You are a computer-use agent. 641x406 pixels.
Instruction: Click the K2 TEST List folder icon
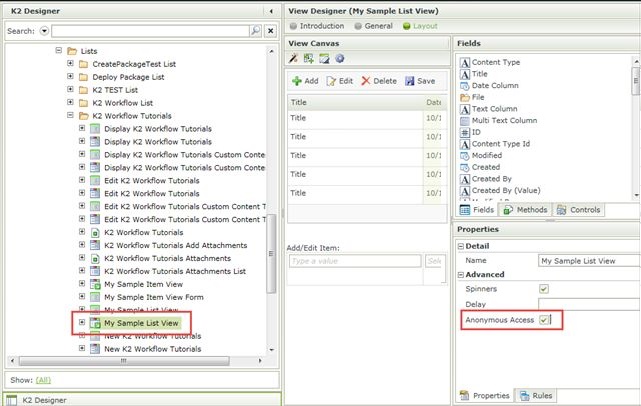click(x=83, y=90)
